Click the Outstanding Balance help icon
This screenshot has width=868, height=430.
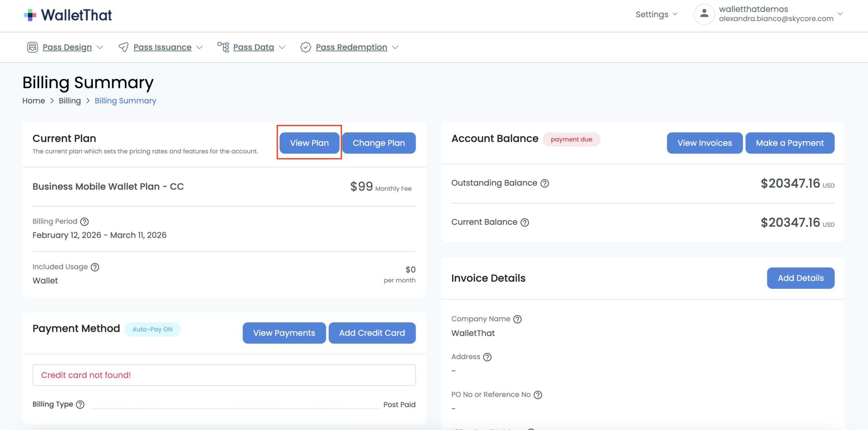(x=545, y=183)
